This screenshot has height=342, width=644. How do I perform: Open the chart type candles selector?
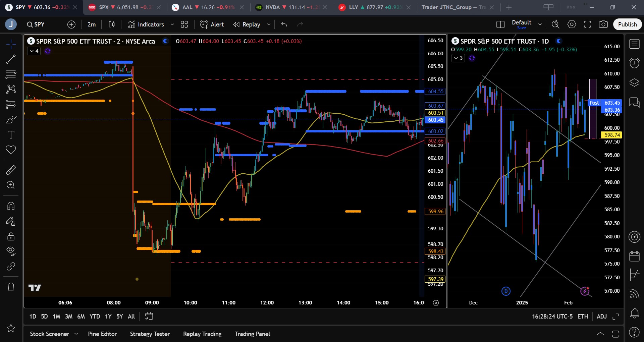(x=112, y=24)
